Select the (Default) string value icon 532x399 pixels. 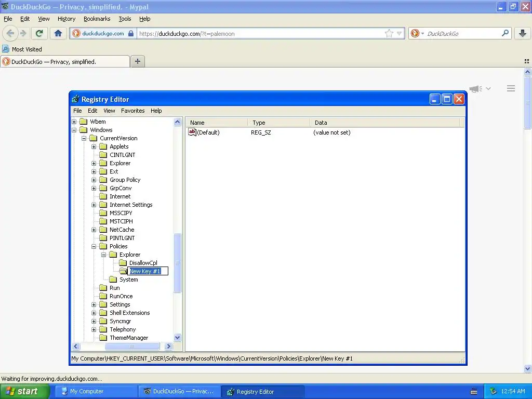click(x=192, y=132)
